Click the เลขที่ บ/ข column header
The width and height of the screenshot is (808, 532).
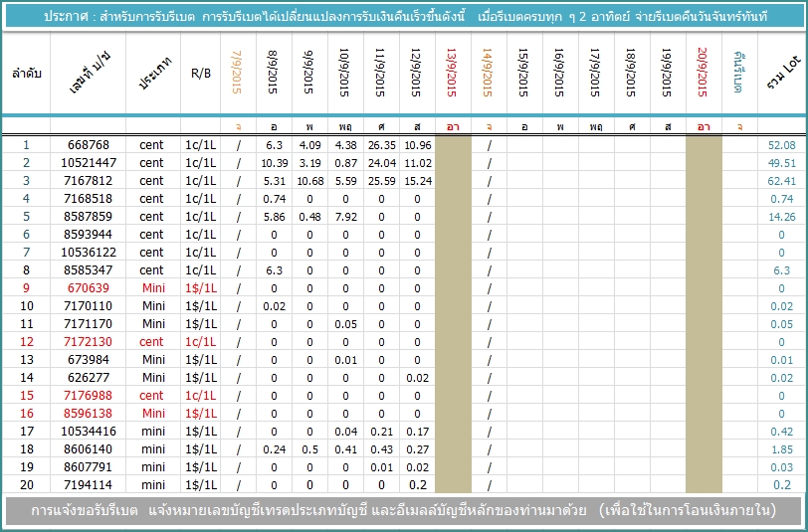(x=89, y=73)
